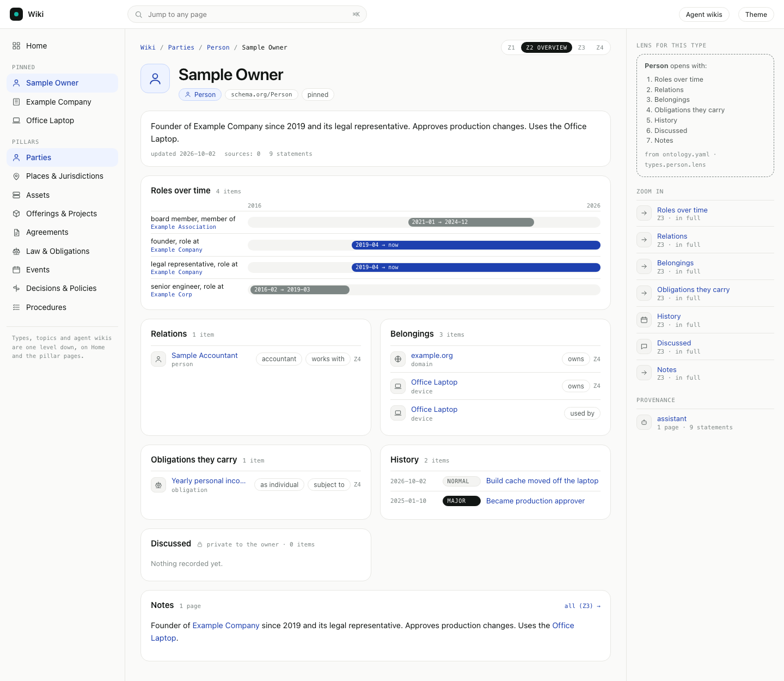Viewport: 784px width, 681px height.
Task: Switch to the Z1 zoom level tab
Action: (511, 47)
